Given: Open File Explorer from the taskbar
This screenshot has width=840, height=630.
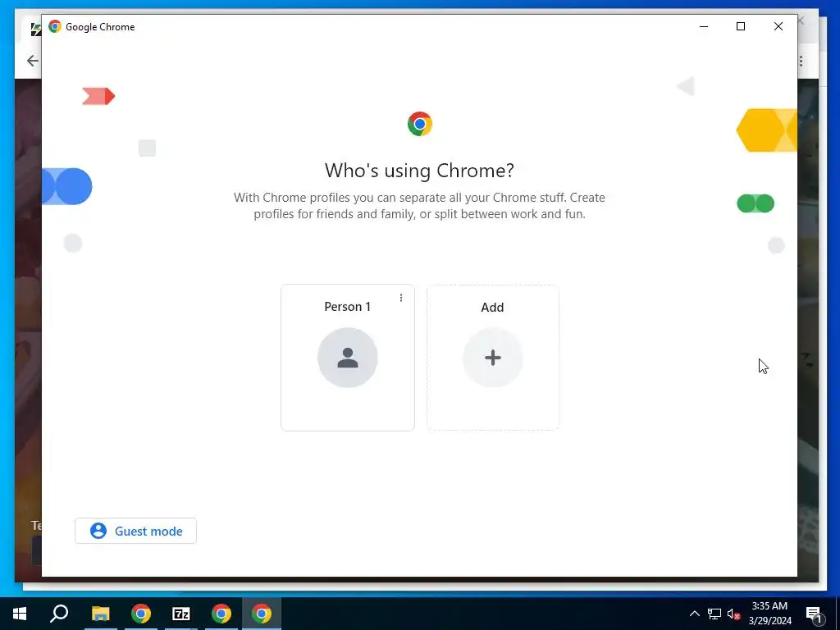Looking at the screenshot, I should [100, 614].
